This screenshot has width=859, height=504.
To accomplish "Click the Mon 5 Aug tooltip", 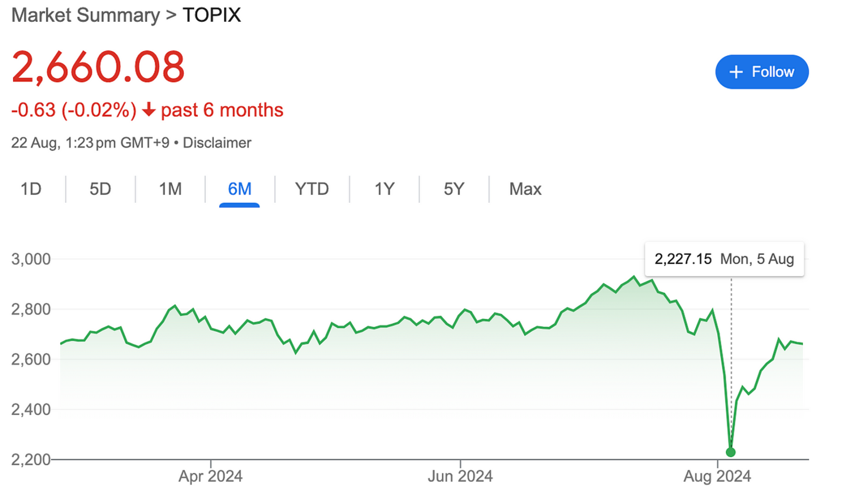I will coord(724,259).
